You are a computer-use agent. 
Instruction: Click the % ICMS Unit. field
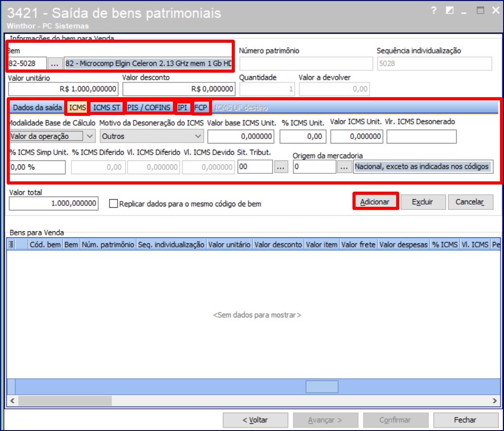(x=303, y=136)
